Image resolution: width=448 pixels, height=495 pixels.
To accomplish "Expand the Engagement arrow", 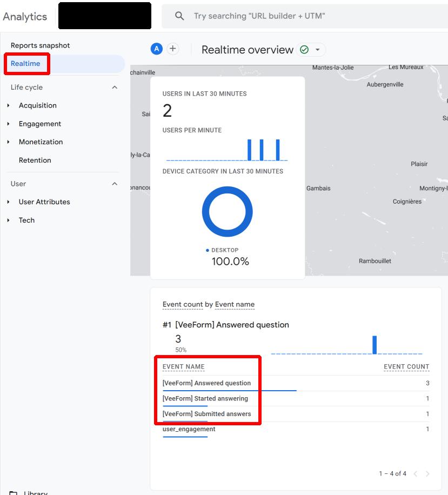I will [8, 124].
